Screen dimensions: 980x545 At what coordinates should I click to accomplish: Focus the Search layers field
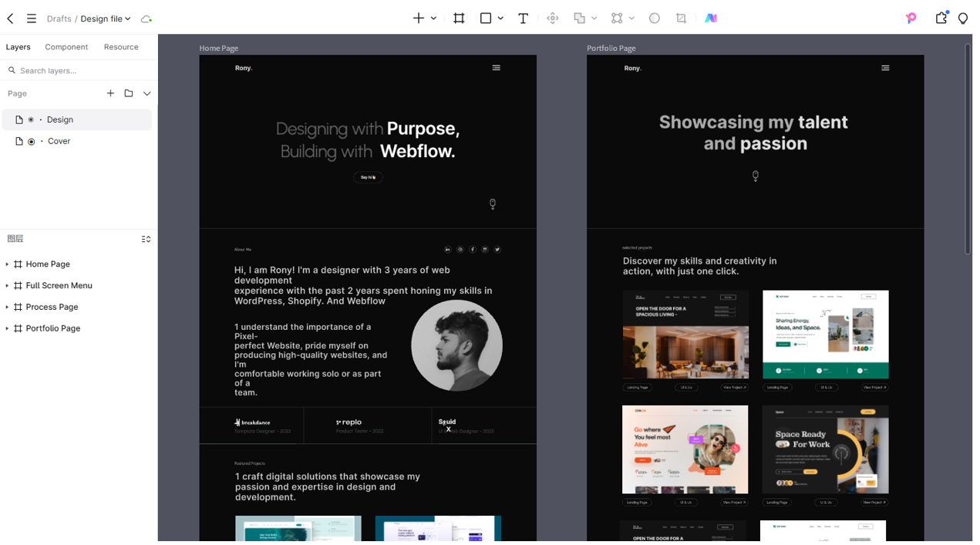[79, 70]
